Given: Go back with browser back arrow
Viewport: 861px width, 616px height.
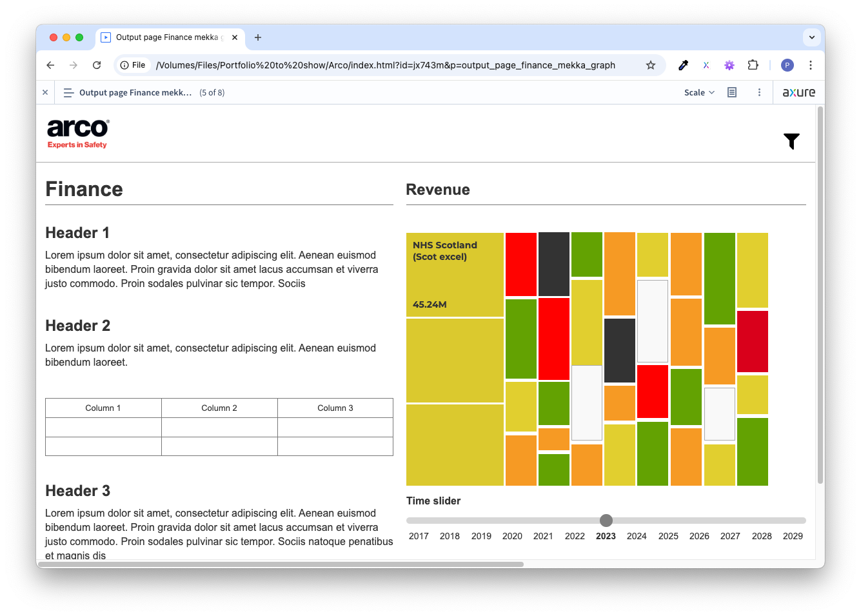Looking at the screenshot, I should (50, 65).
